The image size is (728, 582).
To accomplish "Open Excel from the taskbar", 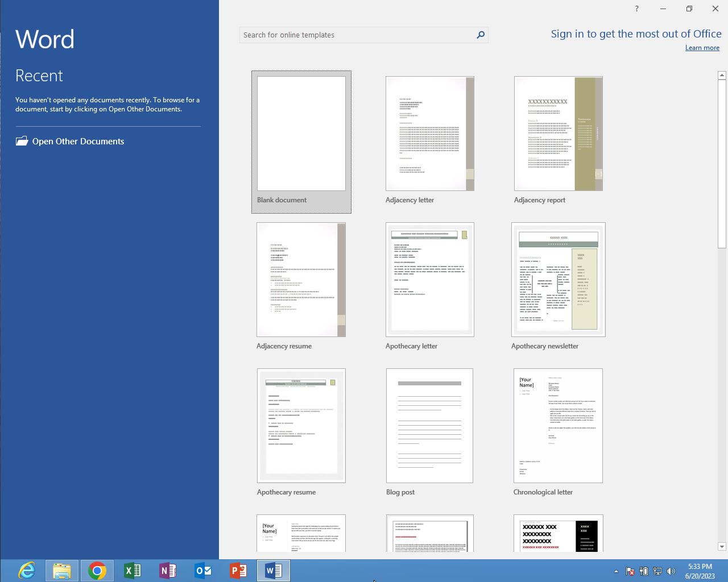I will [x=133, y=570].
